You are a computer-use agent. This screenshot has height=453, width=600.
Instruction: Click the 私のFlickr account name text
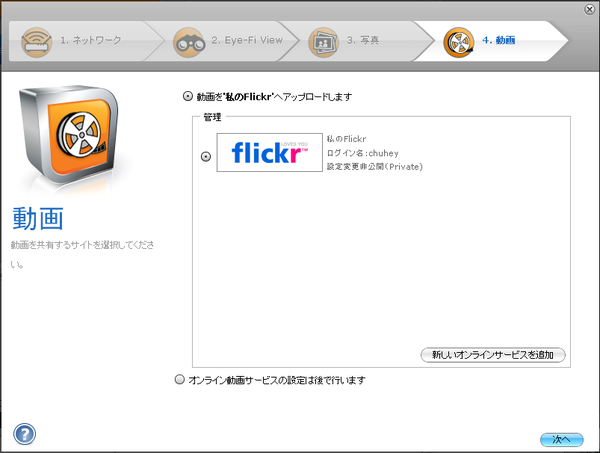pyautogui.click(x=346, y=139)
